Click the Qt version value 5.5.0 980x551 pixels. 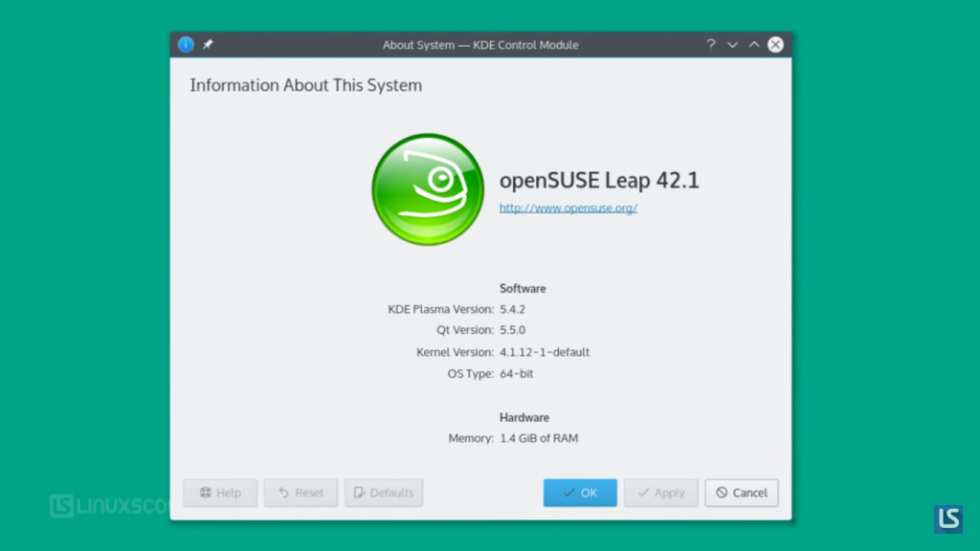pos(513,330)
